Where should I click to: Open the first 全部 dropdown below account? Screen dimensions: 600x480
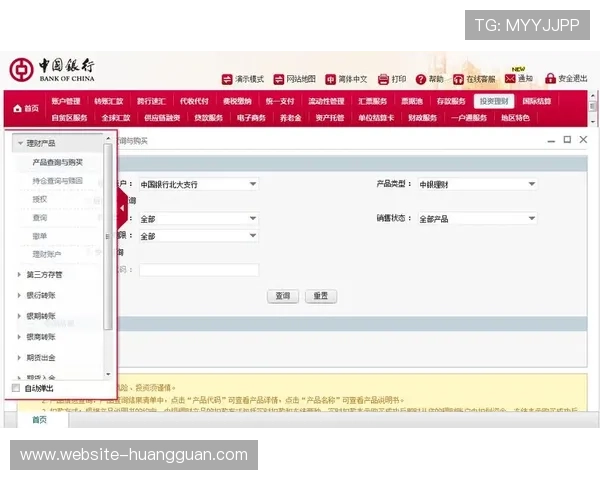[x=199, y=219]
